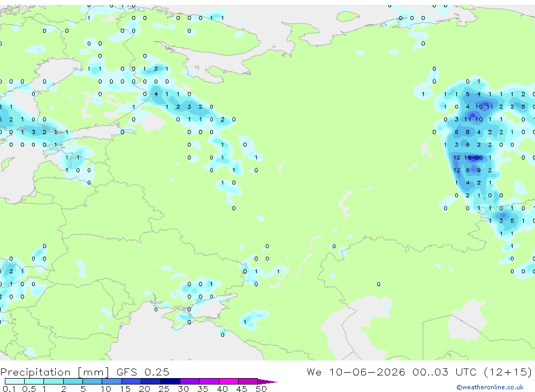Select the 5–10 mm legend color swatch
Image resolution: width=535 pixels, height=392 pixels.
pos(92,381)
